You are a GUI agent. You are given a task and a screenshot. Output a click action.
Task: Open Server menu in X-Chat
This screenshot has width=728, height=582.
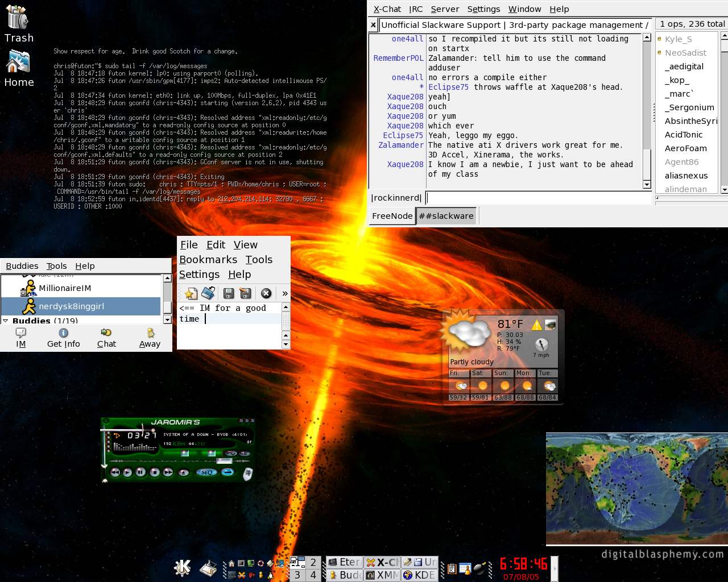coord(445,9)
